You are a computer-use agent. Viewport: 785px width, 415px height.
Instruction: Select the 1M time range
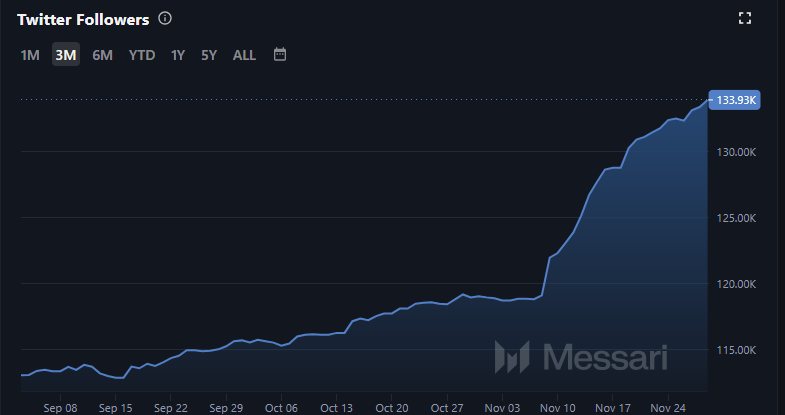click(x=30, y=55)
